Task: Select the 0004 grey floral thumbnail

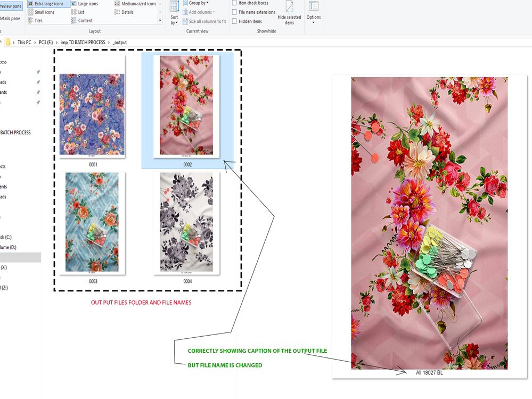Action: click(x=186, y=223)
